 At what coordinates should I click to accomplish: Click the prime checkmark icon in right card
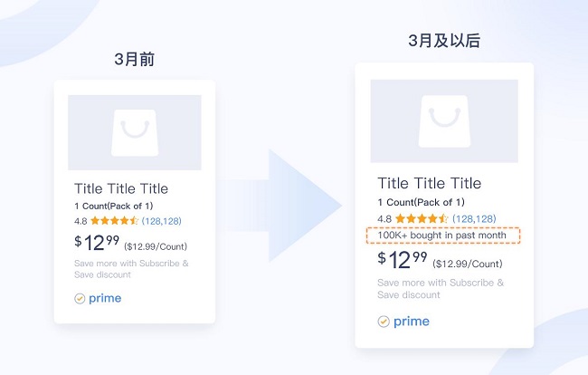[x=384, y=321]
